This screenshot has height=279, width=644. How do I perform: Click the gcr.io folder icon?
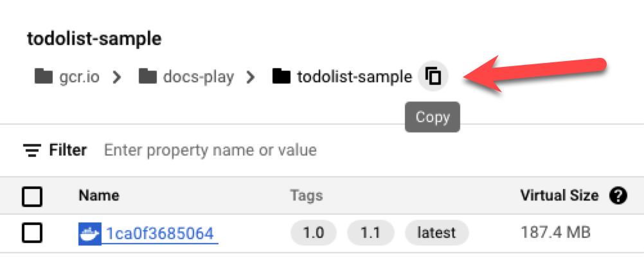[43, 77]
